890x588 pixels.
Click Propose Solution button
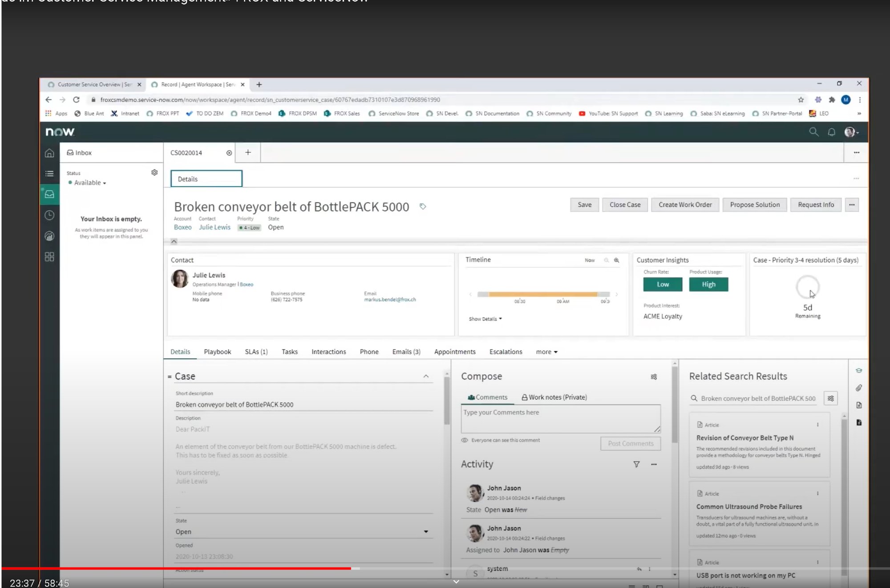coord(755,205)
